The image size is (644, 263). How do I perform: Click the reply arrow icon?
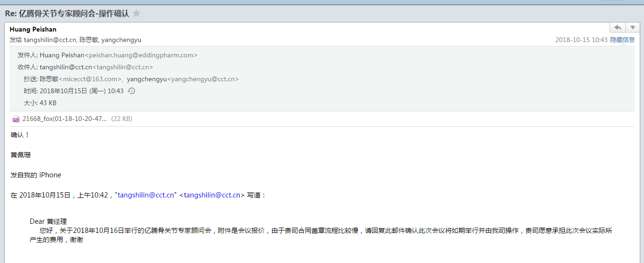[x=618, y=27]
